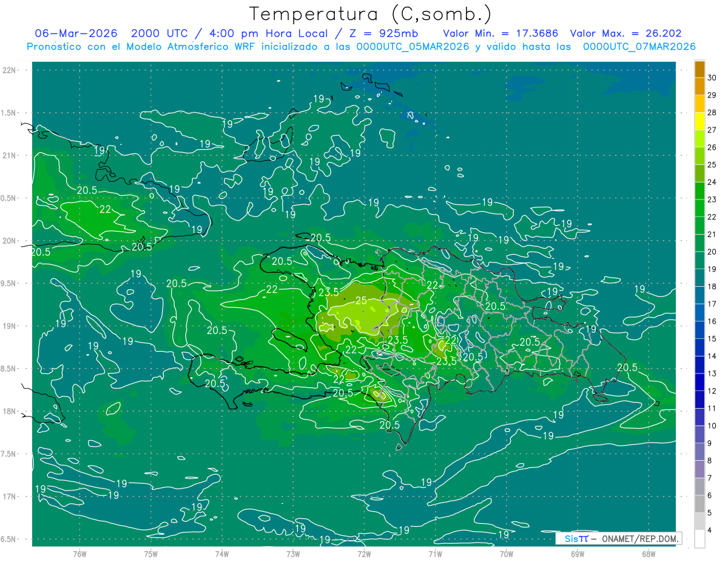
Task: Click the brown legend swatch above 30
Action: pos(699,69)
